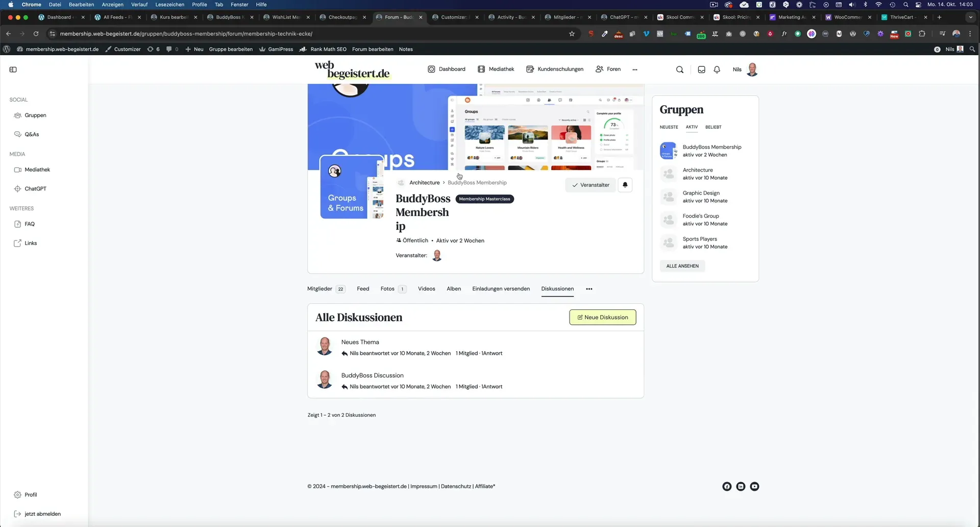The height and width of the screenshot is (527, 980).
Task: Bookmark this page with the star icon
Action: click(x=572, y=34)
